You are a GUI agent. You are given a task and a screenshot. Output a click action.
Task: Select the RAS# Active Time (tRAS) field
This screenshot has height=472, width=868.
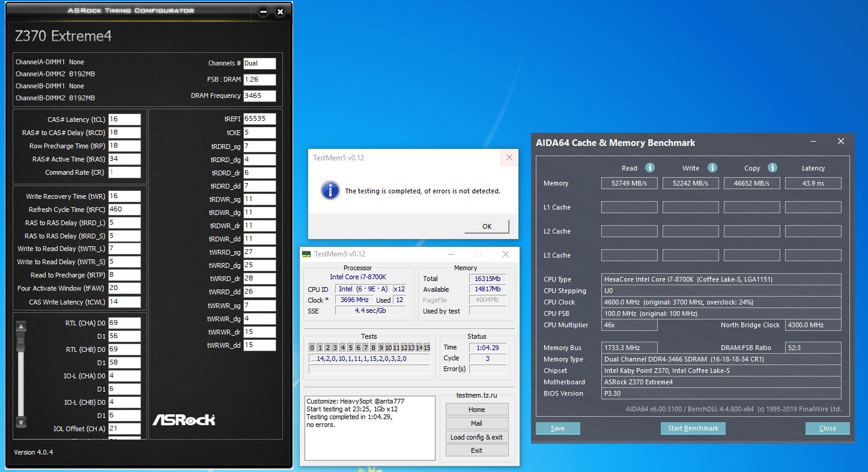124,159
